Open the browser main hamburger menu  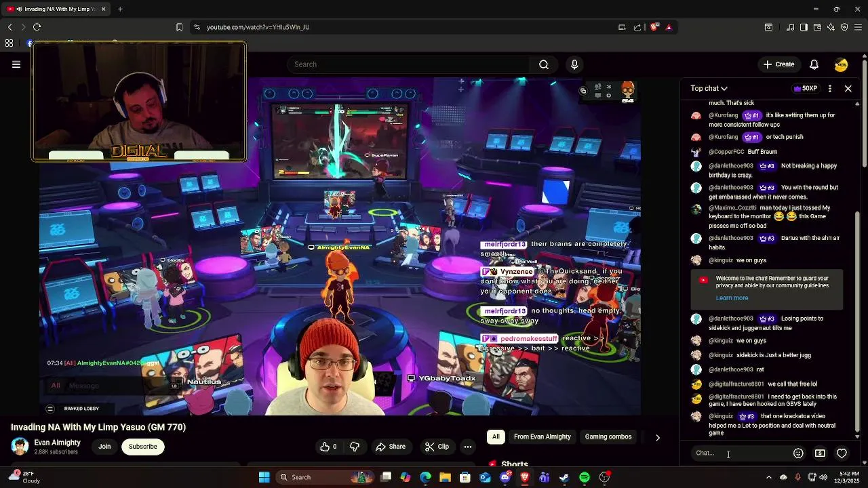859,27
